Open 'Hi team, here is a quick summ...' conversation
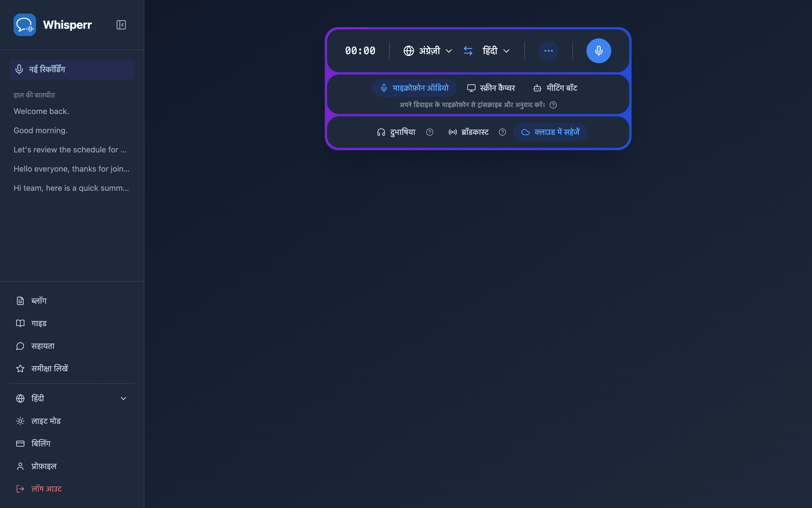 point(72,188)
